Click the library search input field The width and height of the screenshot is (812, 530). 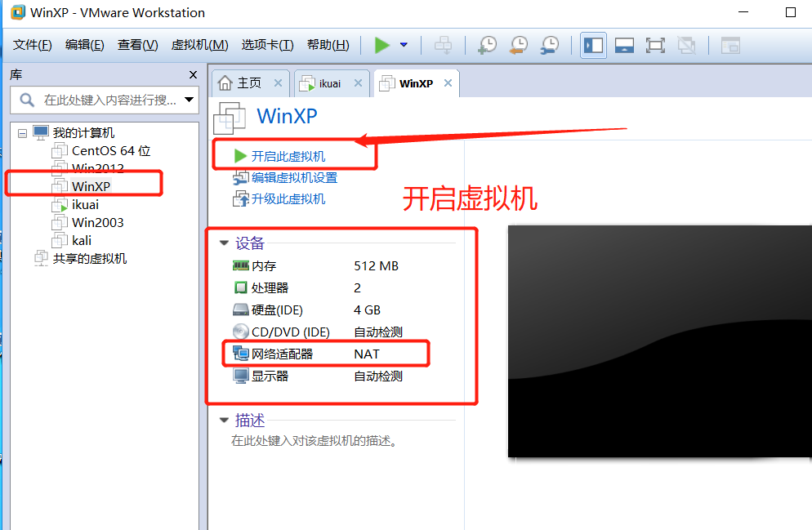pos(105,100)
